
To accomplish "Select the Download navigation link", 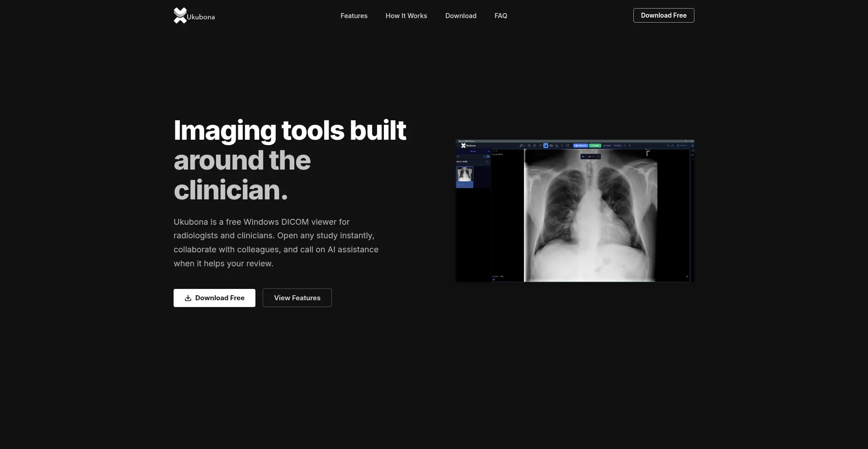I will 461,16.
